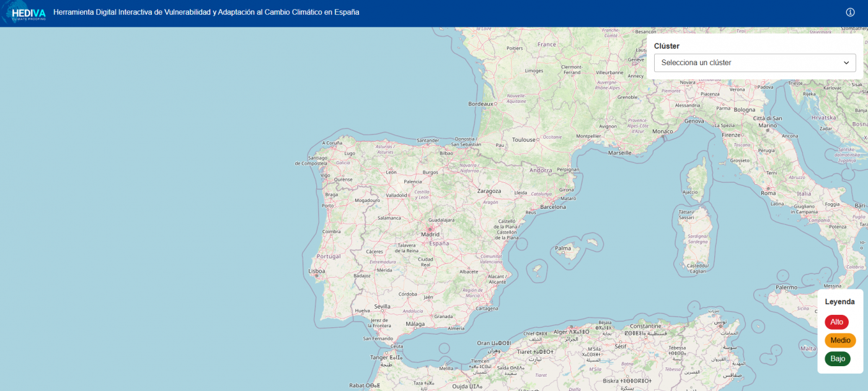The width and height of the screenshot is (868, 391).
Task: Click Madrid on the map
Action: pos(430,234)
